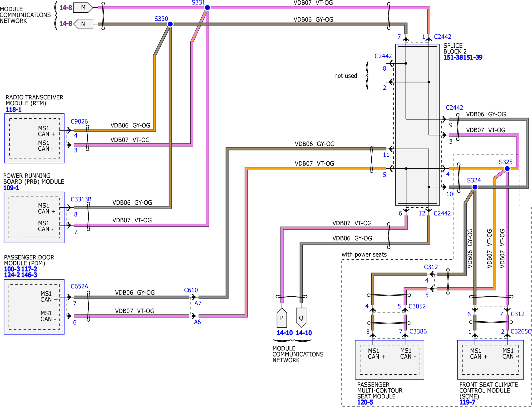Screen dimensions: 532x407
Task: Open the 109-1 PRB module link
Action: pos(11,188)
